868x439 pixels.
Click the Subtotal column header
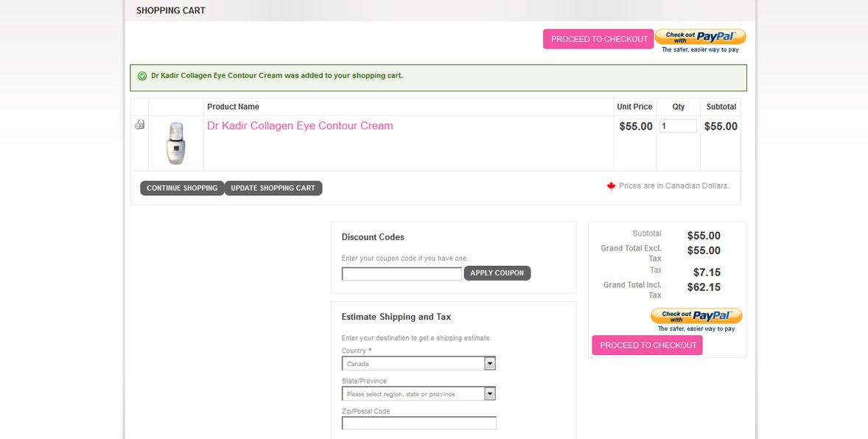721,107
